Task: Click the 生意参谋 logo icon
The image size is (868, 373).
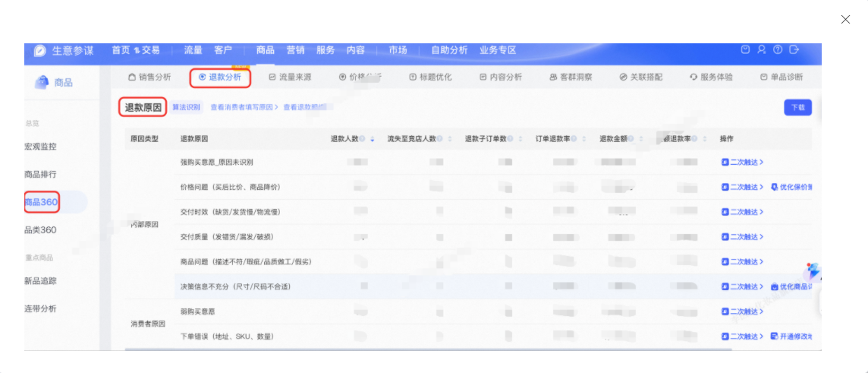Action: click(40, 50)
